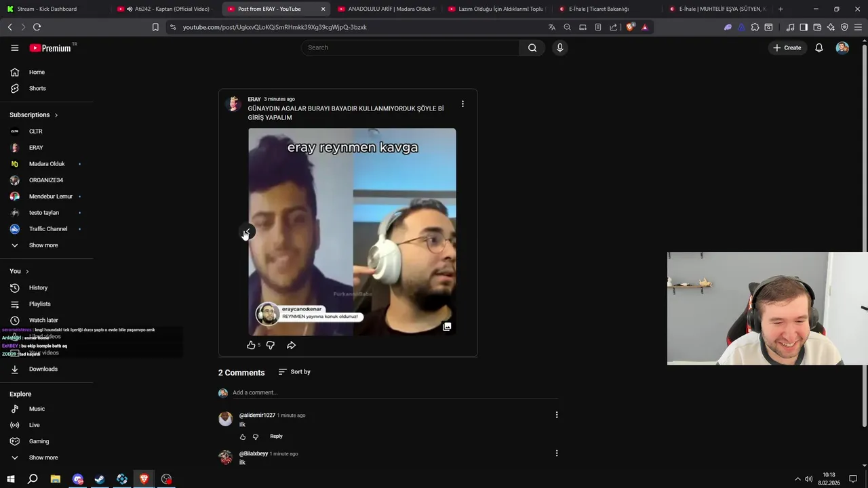Open the browser extensions puzzle icon
This screenshot has height=488, width=868.
[x=755, y=27]
